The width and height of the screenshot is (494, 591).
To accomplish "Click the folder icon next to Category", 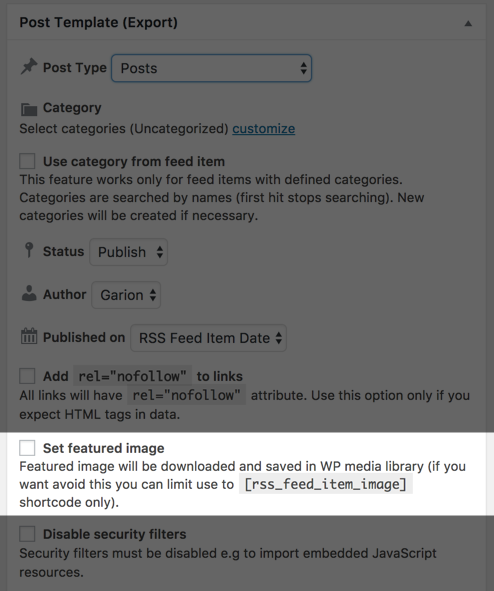I will tap(29, 109).
